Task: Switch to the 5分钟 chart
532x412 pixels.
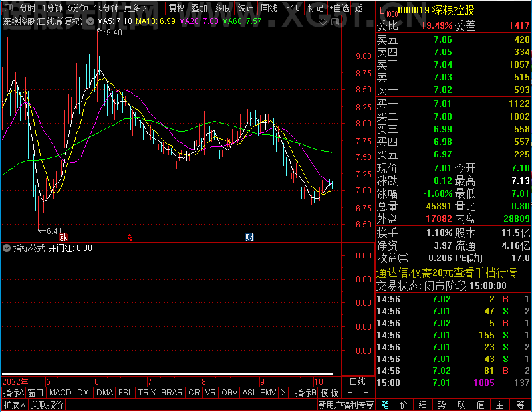Action: 78,8
